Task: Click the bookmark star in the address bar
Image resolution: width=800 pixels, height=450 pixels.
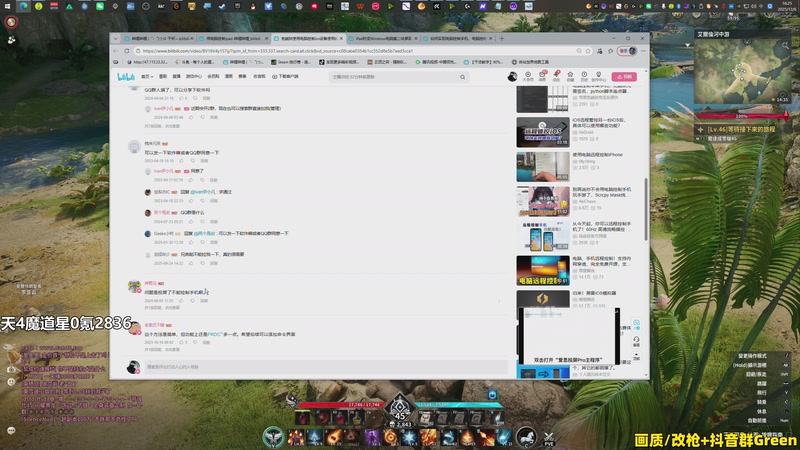Action: pyautogui.click(x=588, y=51)
